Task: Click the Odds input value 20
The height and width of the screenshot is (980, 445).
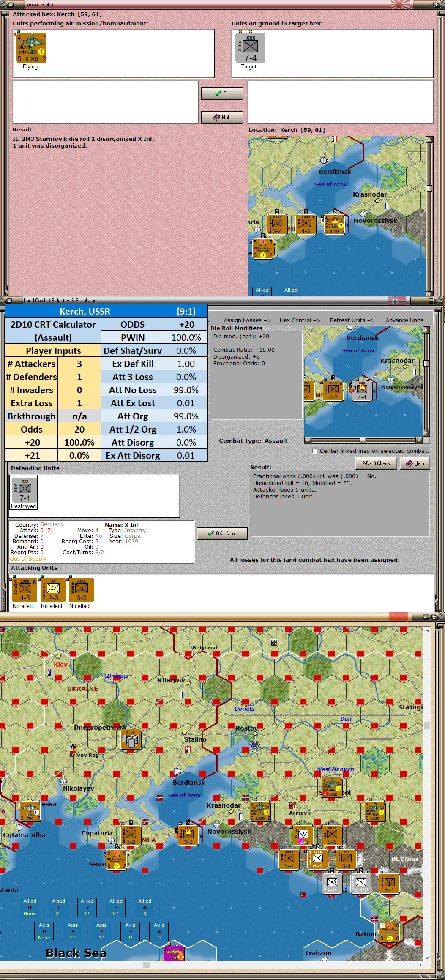Action: tap(79, 430)
